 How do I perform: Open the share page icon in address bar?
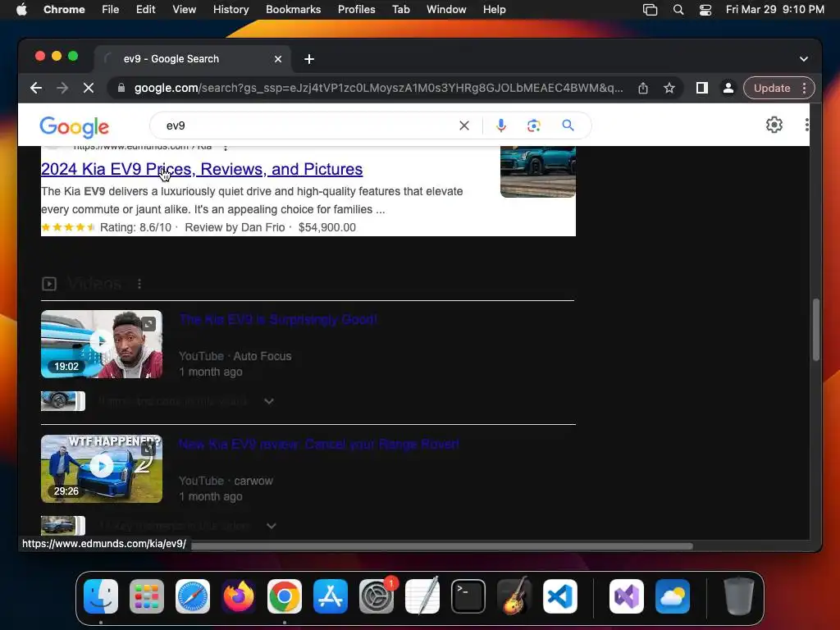pyautogui.click(x=643, y=88)
